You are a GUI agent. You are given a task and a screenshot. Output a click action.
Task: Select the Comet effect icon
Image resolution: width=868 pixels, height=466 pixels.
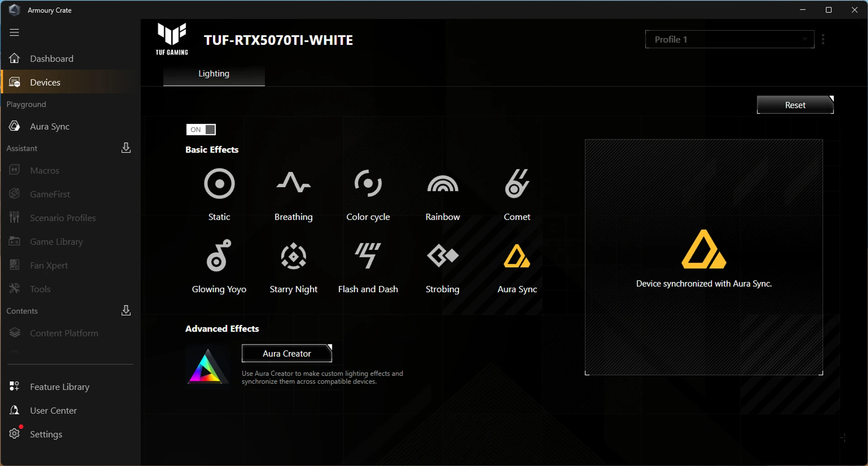tap(517, 183)
